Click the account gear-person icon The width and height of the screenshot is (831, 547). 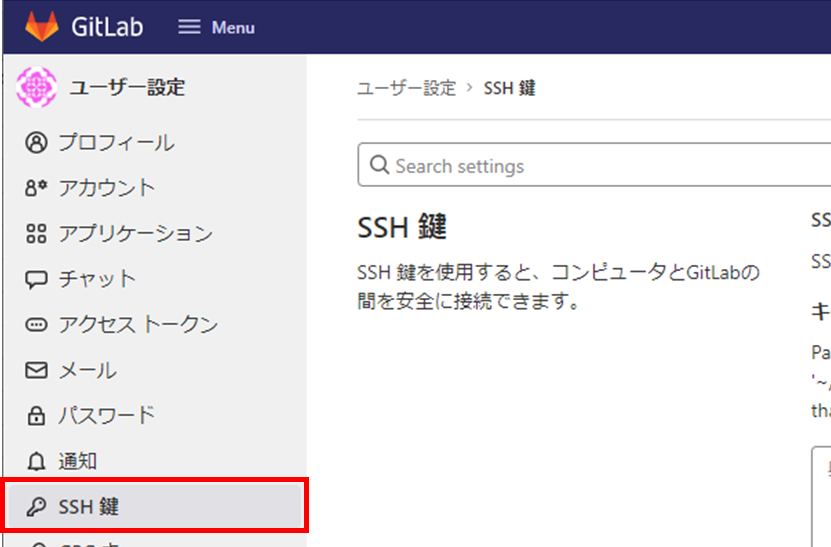tap(36, 188)
